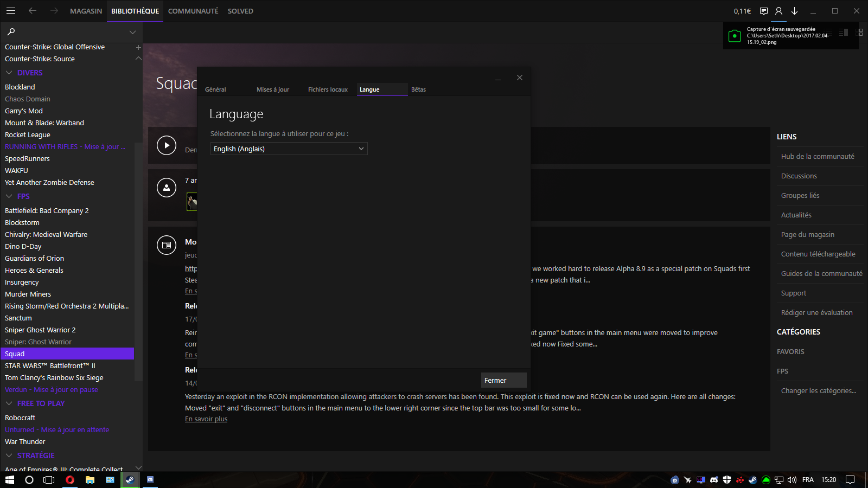868x488 pixels.
Task: Minimize the Squad properties dialog
Action: [498, 79]
